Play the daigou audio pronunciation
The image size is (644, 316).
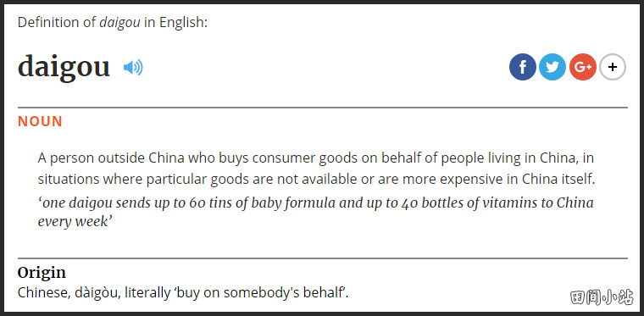133,67
